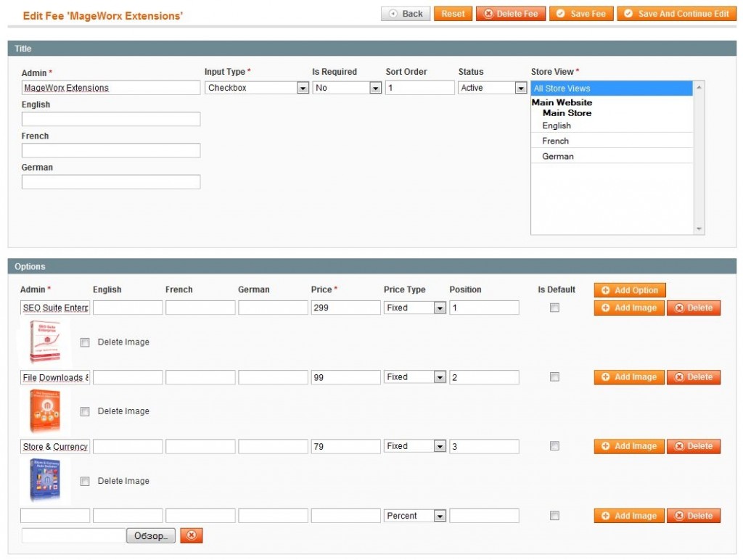Open the Percent Price Type dropdown
Screen dimensions: 743x560
point(414,516)
